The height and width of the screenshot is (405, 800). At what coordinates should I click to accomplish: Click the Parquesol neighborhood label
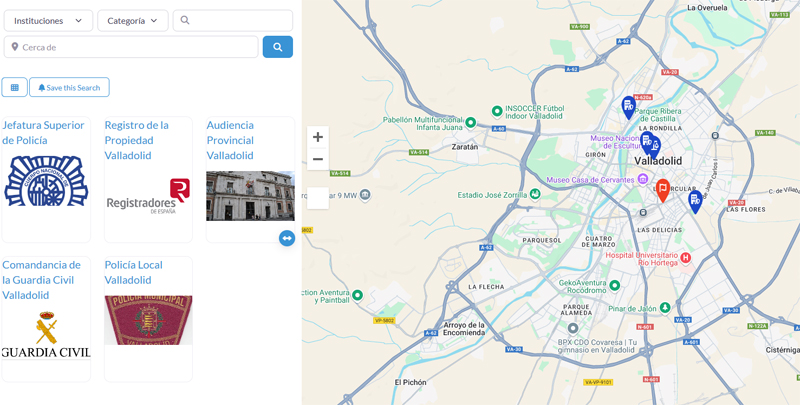pyautogui.click(x=542, y=240)
